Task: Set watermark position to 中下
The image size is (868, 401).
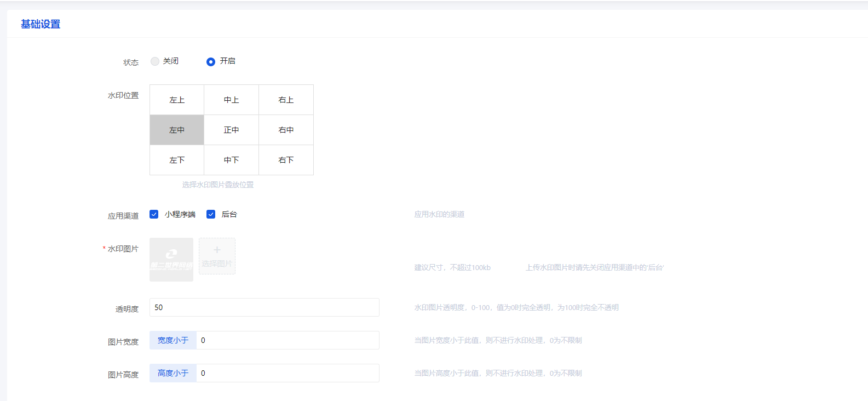Action: coord(231,161)
